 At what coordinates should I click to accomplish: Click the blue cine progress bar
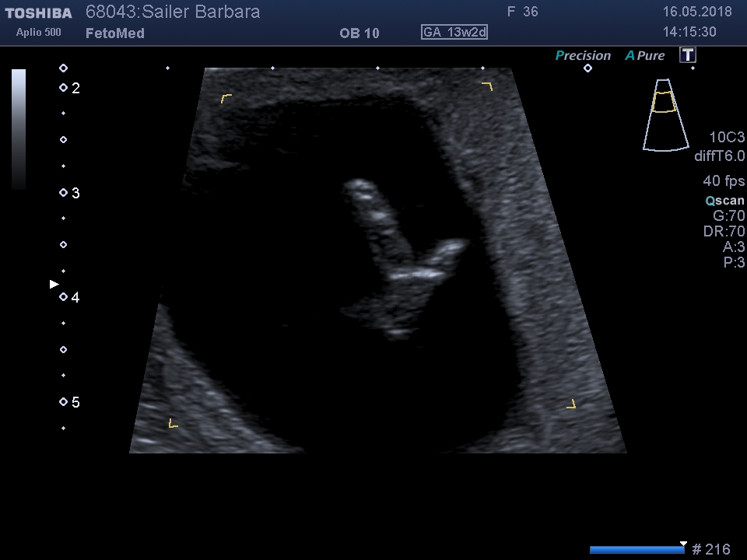tap(637, 550)
